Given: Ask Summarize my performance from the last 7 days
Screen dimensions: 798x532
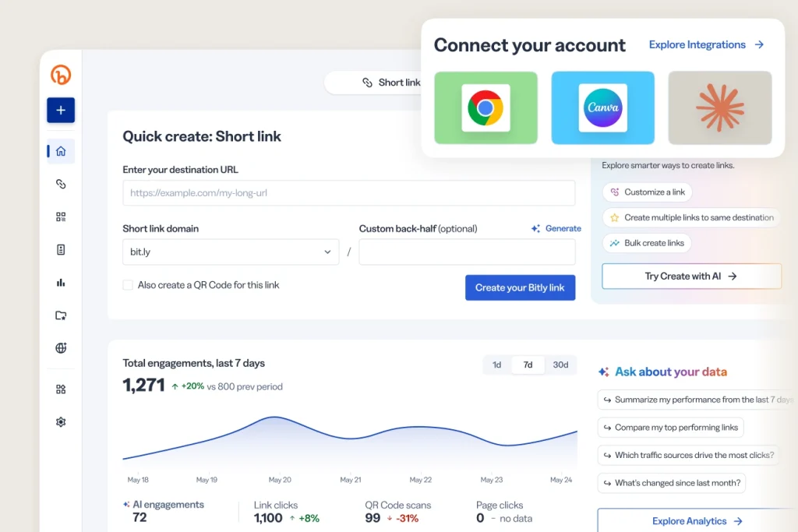Looking at the screenshot, I should pyautogui.click(x=697, y=400).
